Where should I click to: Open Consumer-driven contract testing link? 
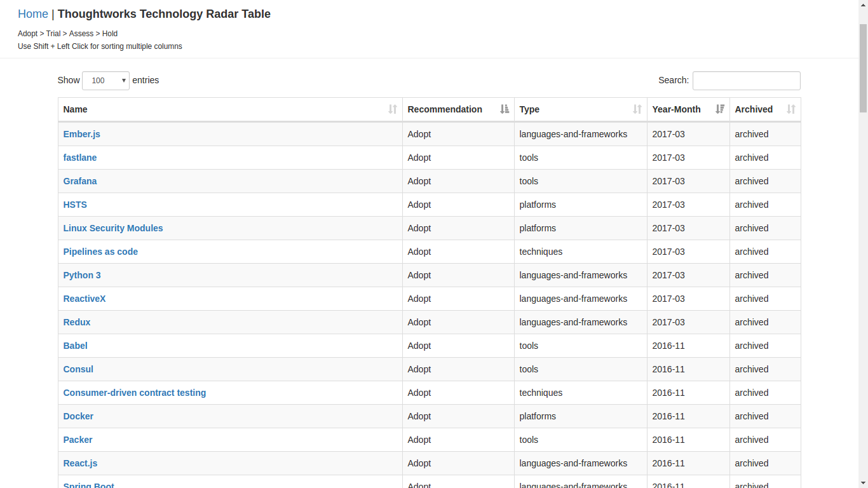(135, 393)
